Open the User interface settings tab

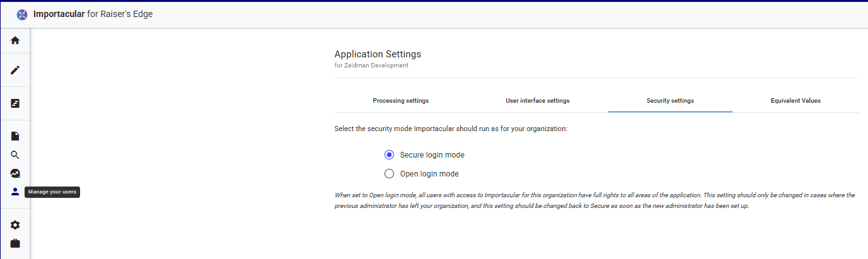[x=537, y=101]
